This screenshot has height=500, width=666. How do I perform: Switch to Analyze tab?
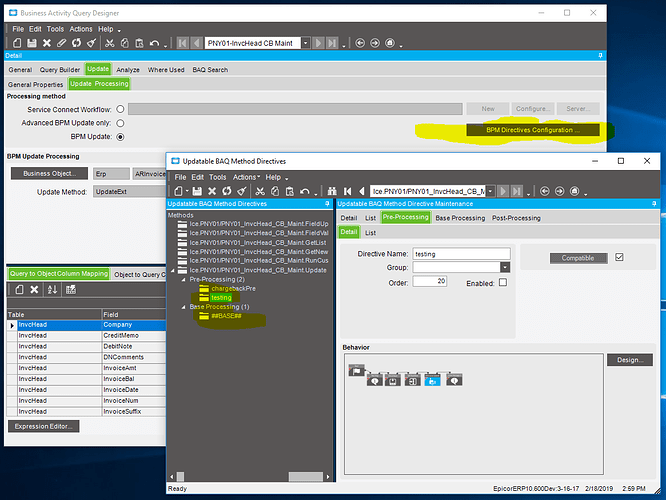click(128, 70)
